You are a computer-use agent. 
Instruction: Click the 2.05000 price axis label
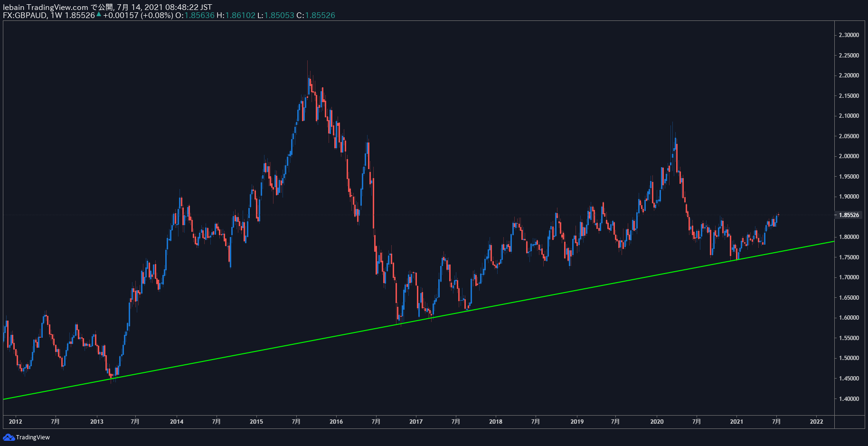849,136
